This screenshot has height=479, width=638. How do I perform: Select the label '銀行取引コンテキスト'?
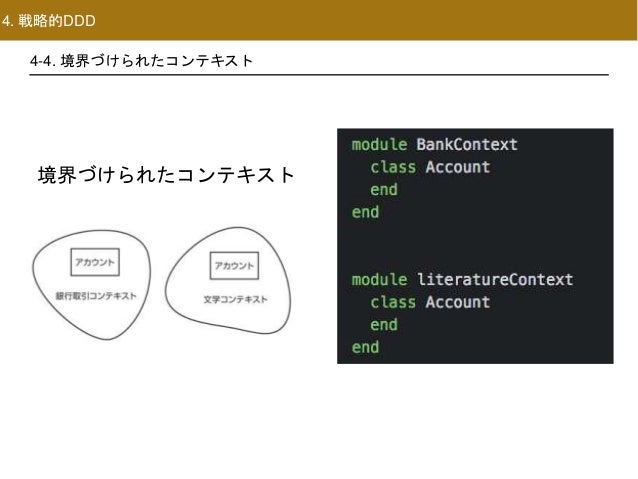pyautogui.click(x=96, y=296)
